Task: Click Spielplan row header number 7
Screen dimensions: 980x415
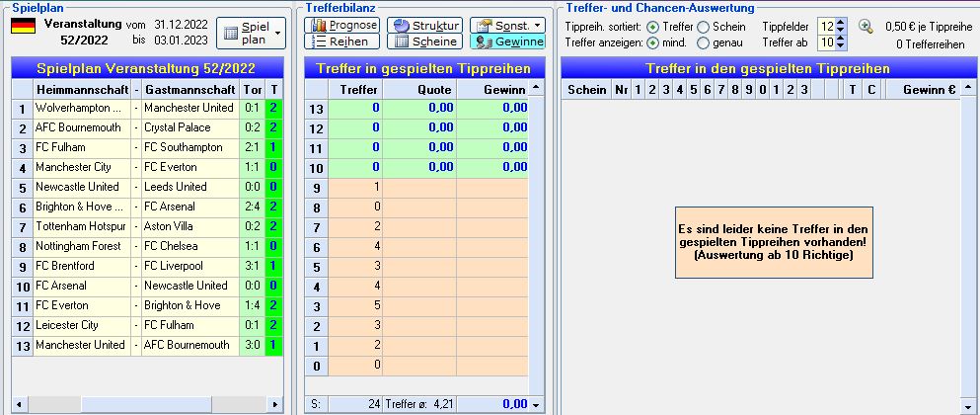Action: 23,226
